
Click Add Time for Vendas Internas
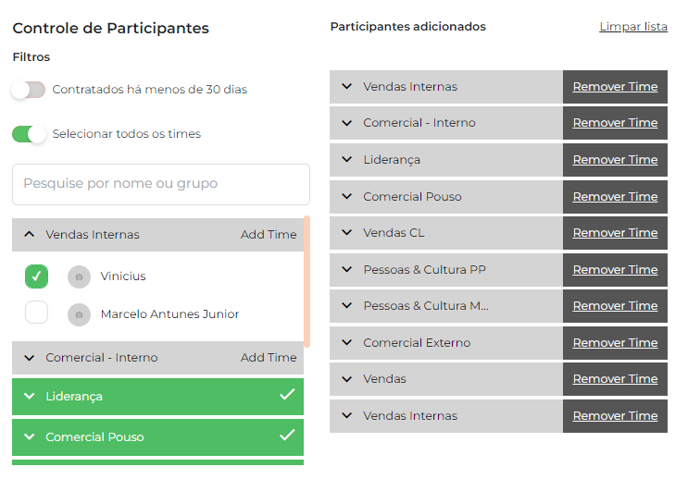click(x=269, y=235)
